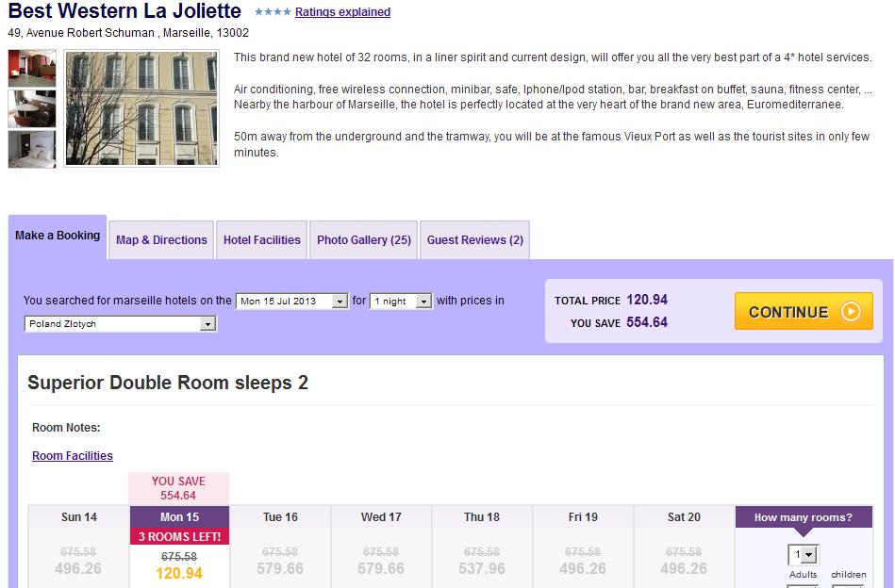895x588 pixels.
Task: Click the pink YOU SAVE 554.64 label above Mon 15
Action: (178, 488)
